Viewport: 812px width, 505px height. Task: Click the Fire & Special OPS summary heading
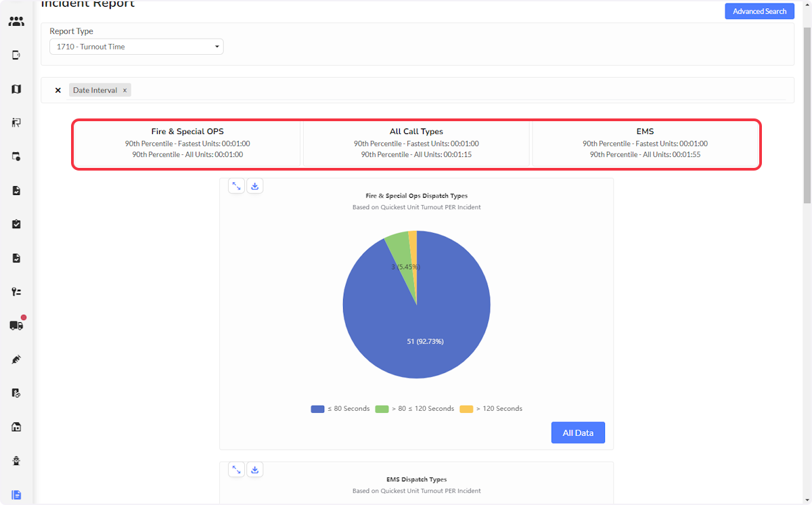tap(187, 131)
